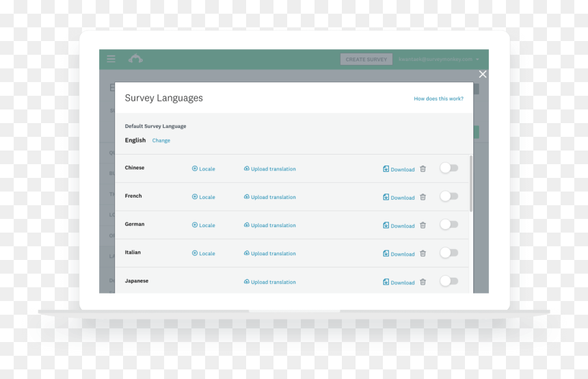
Task: Enable the Italian language toggle
Action: [x=449, y=252]
